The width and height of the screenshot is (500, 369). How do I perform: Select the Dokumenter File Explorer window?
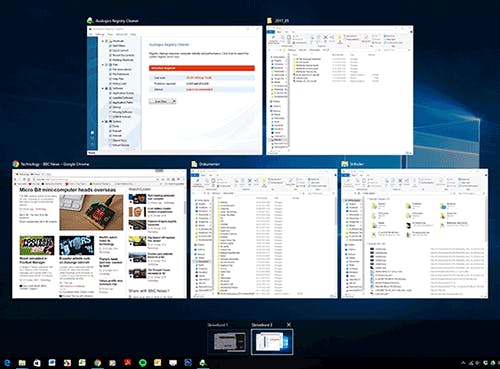[x=264, y=234]
